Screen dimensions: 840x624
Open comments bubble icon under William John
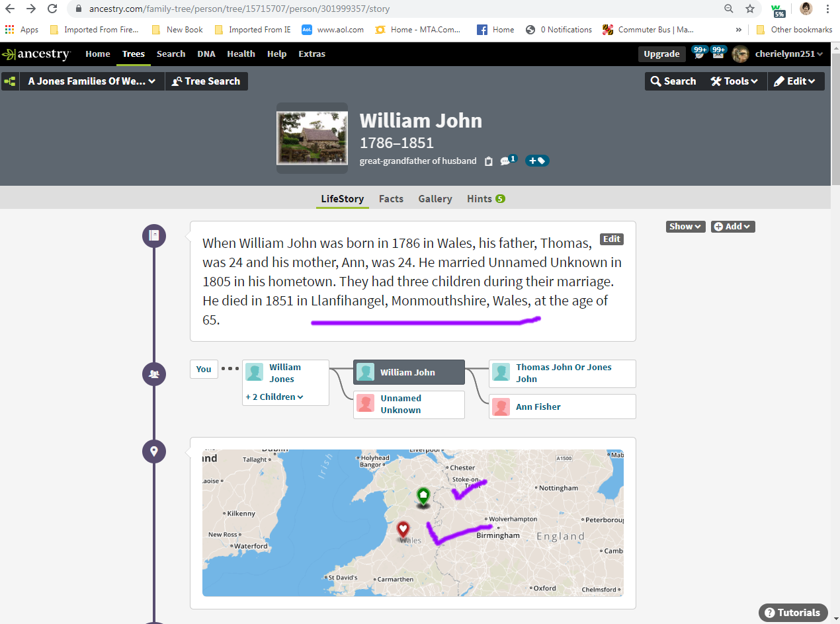[x=507, y=161]
